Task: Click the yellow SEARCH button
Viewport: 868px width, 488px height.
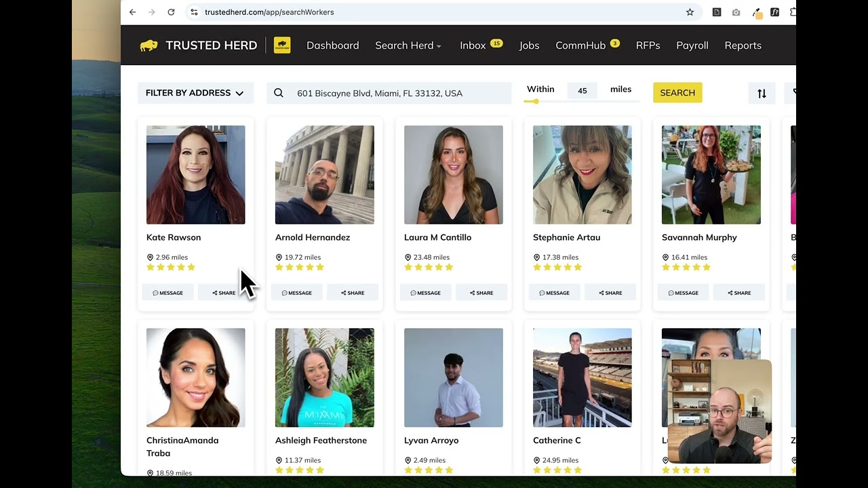Action: point(677,93)
